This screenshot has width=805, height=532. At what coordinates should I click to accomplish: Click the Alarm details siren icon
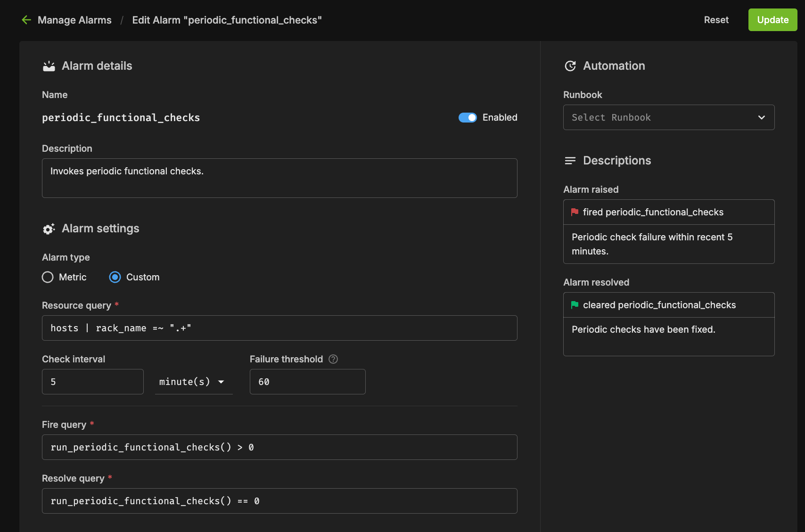pyautogui.click(x=49, y=66)
